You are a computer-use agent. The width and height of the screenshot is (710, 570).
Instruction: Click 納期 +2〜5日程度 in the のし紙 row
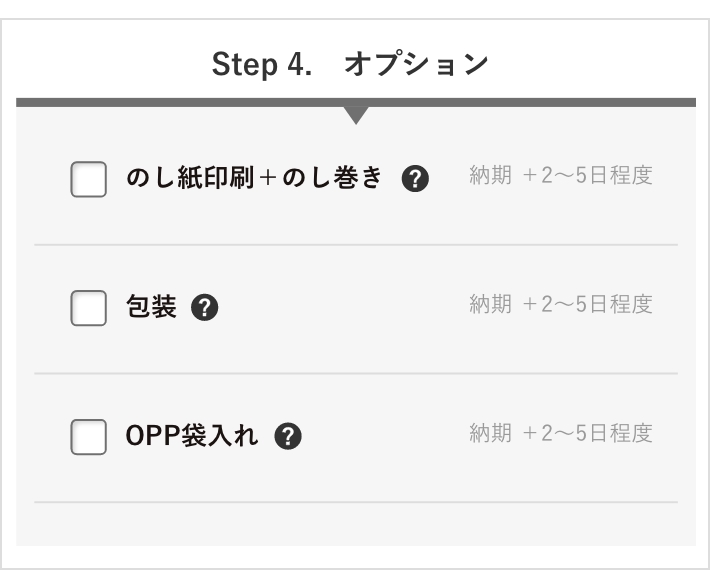[561, 175]
